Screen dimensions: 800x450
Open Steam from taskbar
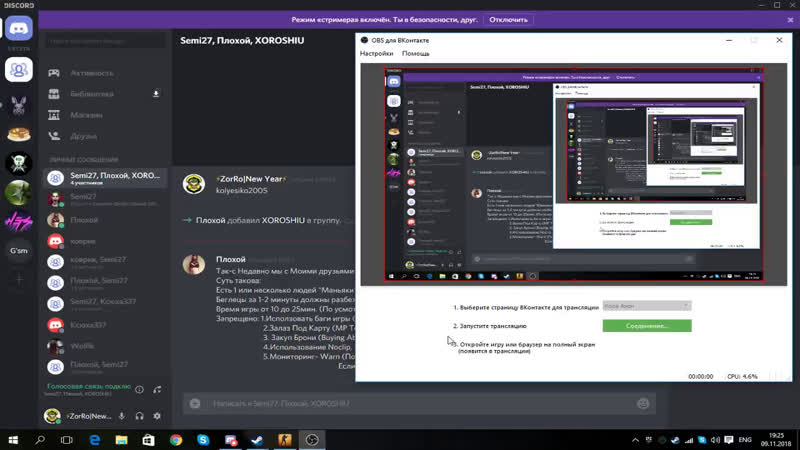point(257,440)
